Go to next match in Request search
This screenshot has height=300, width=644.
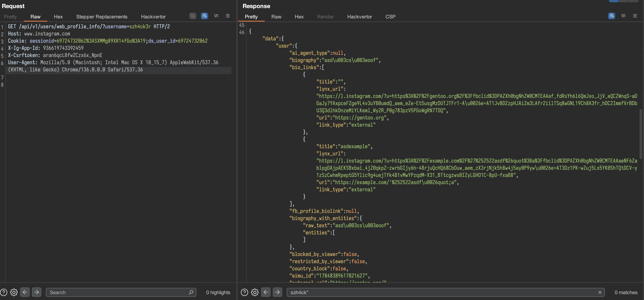(x=37, y=292)
